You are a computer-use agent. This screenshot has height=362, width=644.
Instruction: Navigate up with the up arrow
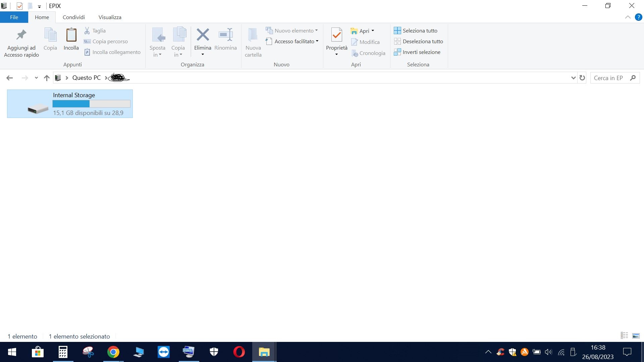(x=47, y=78)
